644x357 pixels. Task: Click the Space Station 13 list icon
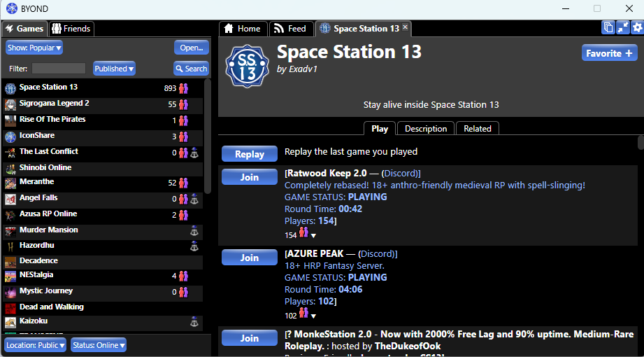10,88
